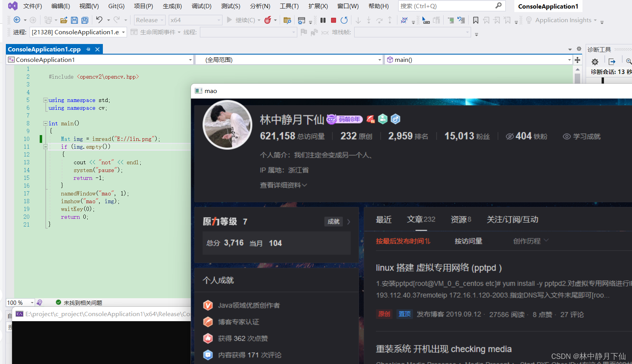Click the IntelliTrace show-threads icon
Screen dimensions: 632x364
[404, 20]
